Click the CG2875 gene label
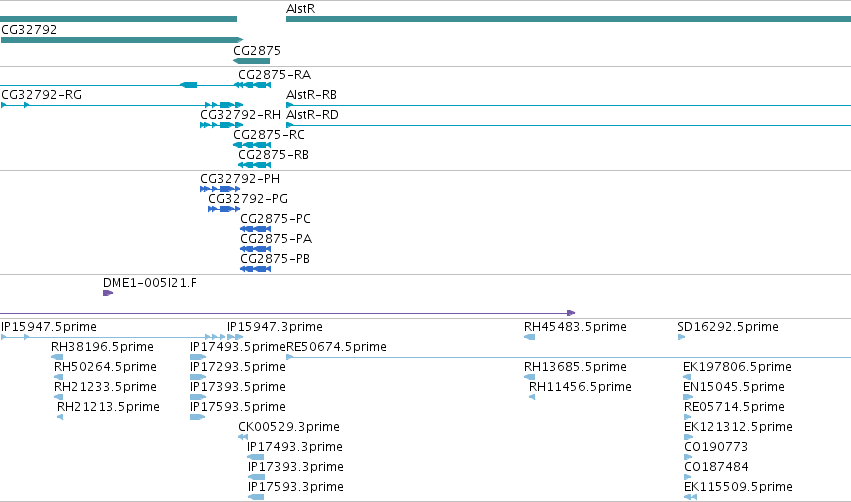851x502 pixels. (x=257, y=50)
